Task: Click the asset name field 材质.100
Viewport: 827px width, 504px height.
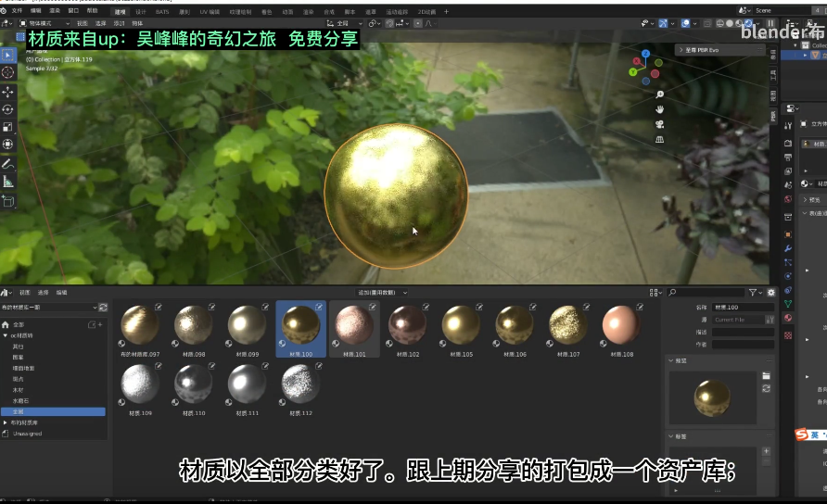Action: click(743, 308)
